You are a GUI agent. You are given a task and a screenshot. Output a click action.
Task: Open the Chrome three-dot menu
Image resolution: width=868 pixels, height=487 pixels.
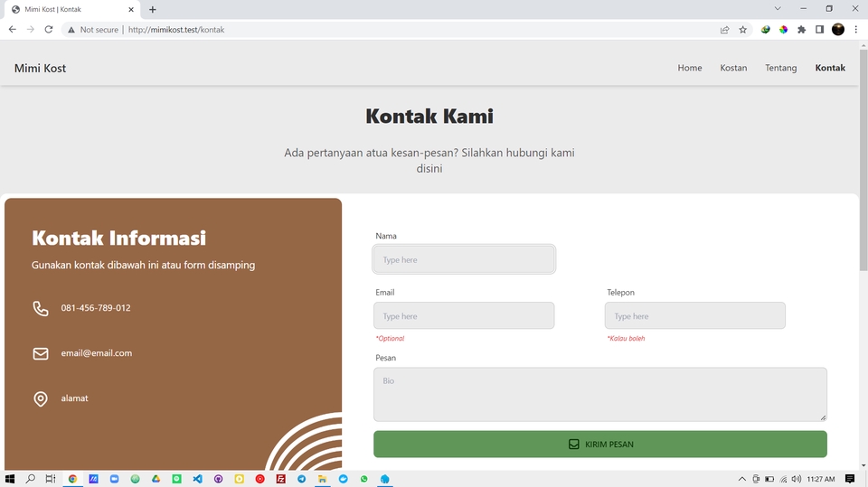856,30
